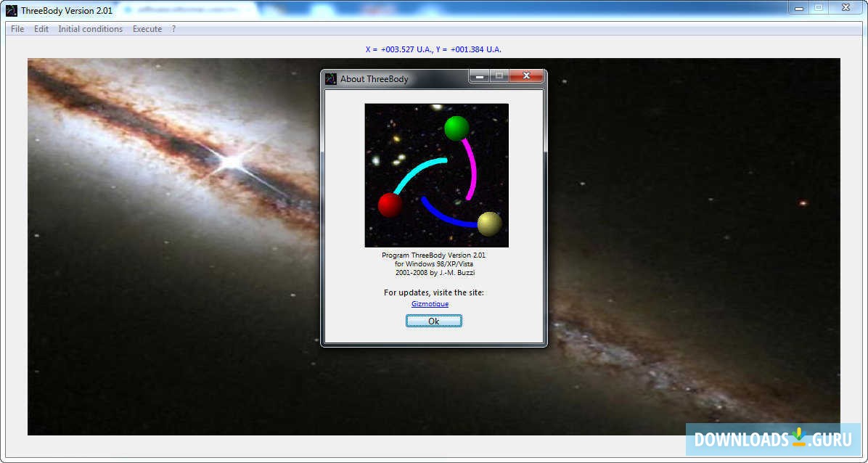Open the question mark help menu
Image resolution: width=868 pixels, height=463 pixels.
(173, 29)
